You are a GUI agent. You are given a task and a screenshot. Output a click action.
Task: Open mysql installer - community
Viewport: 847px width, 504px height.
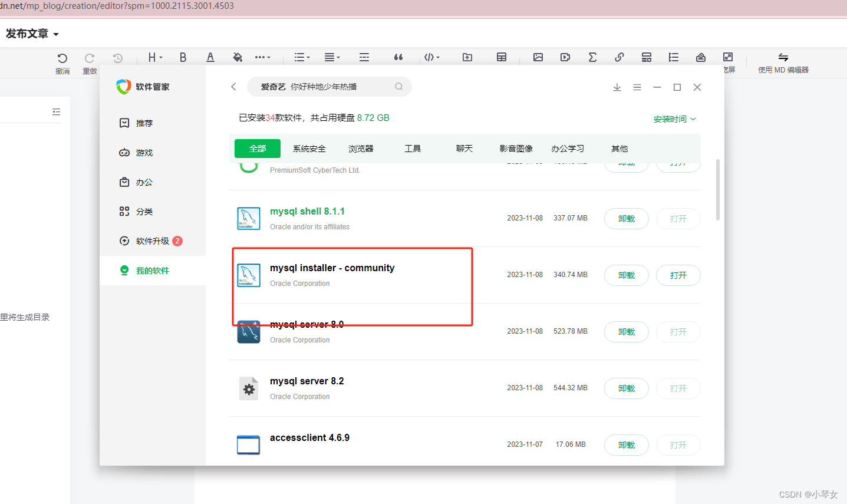tap(678, 275)
